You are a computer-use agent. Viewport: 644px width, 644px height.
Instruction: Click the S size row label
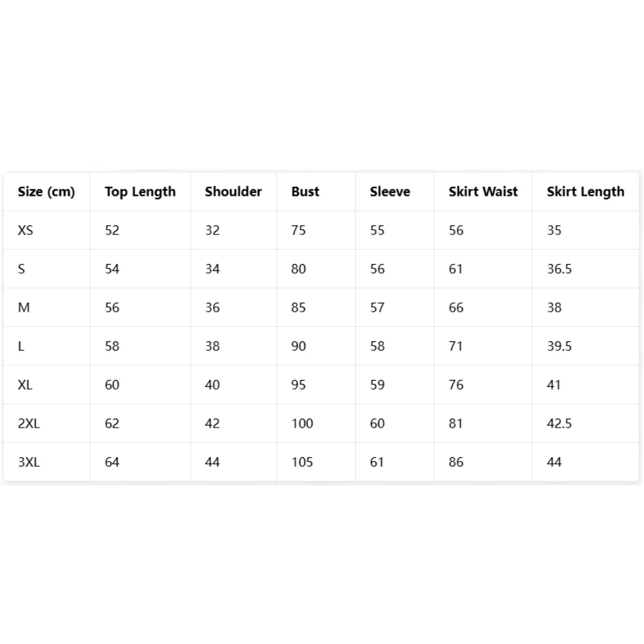click(x=21, y=269)
